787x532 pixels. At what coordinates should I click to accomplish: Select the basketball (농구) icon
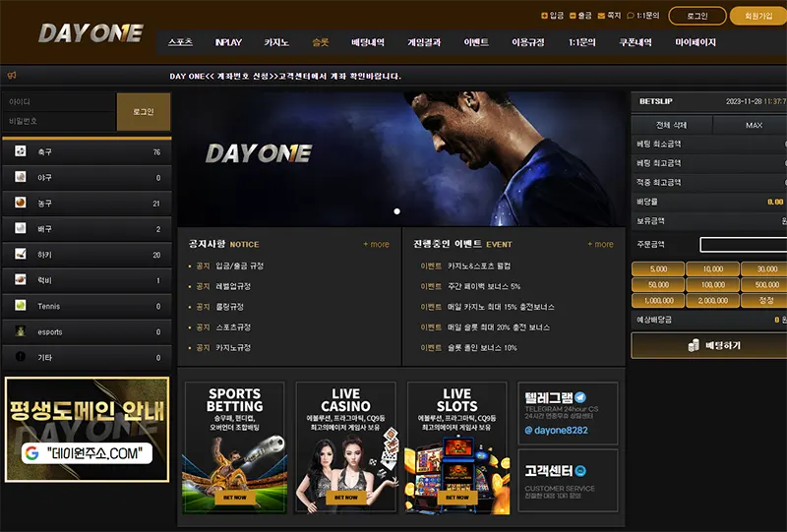coord(20,203)
